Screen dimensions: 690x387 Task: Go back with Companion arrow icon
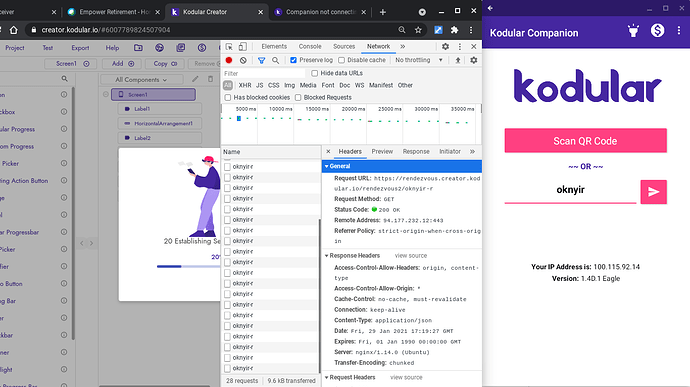490,8
